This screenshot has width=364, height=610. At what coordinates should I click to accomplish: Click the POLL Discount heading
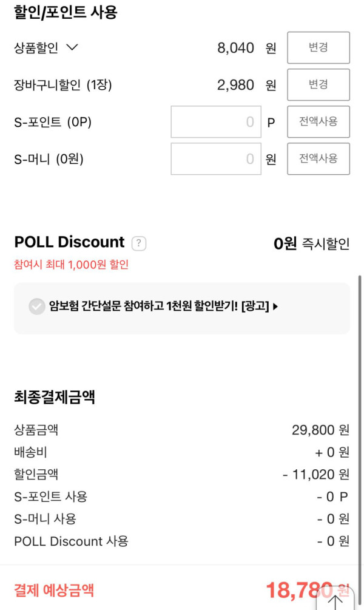click(x=69, y=242)
